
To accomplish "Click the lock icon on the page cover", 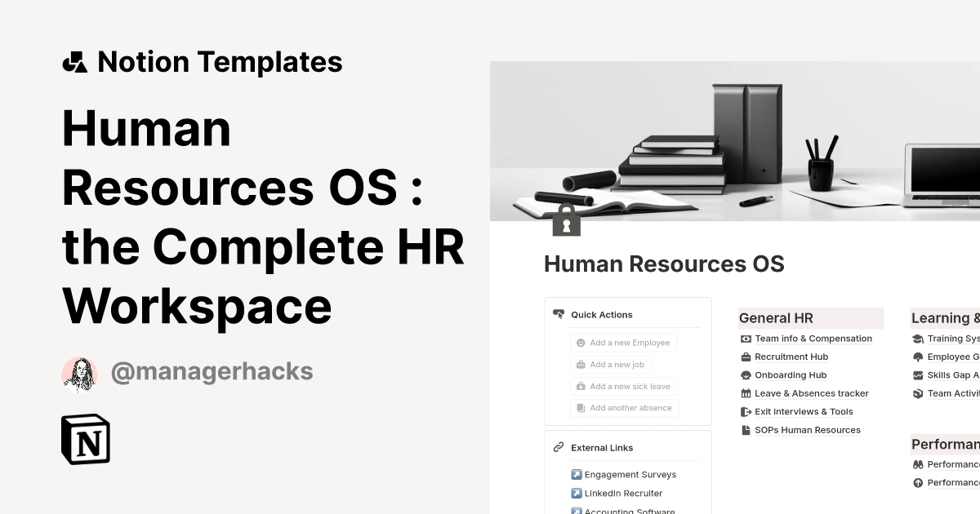I will tap(567, 219).
